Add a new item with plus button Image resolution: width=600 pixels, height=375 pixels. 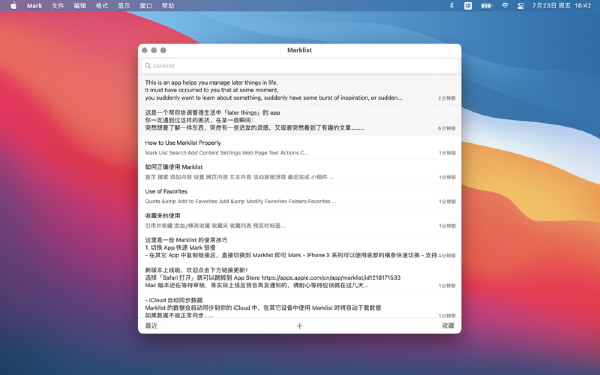coord(300,326)
